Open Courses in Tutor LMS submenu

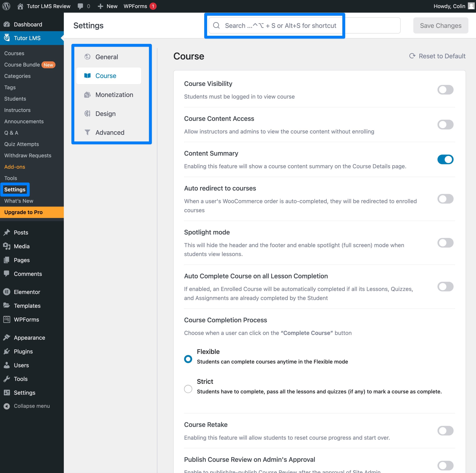pyautogui.click(x=14, y=53)
